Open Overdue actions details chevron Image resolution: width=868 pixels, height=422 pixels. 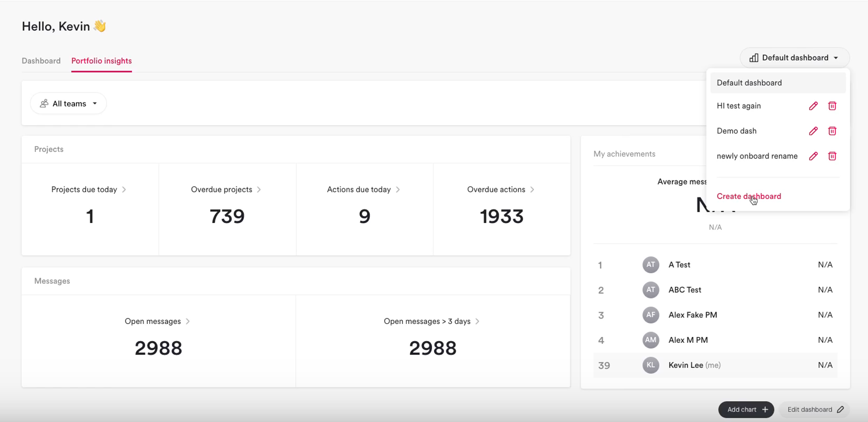point(532,190)
